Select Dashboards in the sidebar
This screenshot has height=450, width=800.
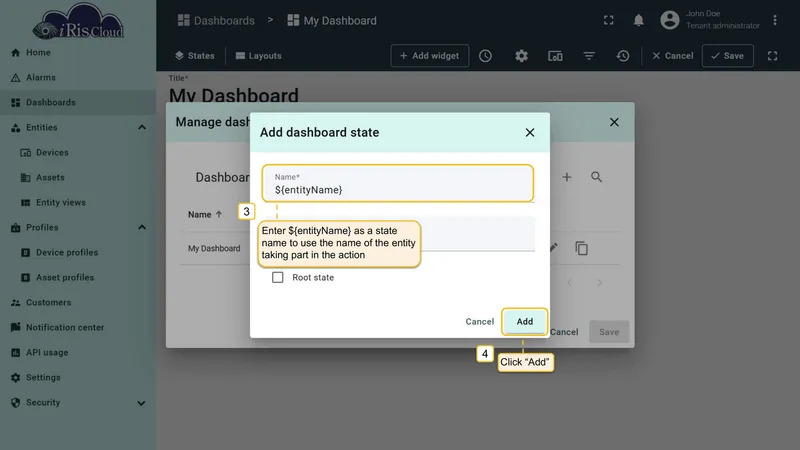(78, 103)
